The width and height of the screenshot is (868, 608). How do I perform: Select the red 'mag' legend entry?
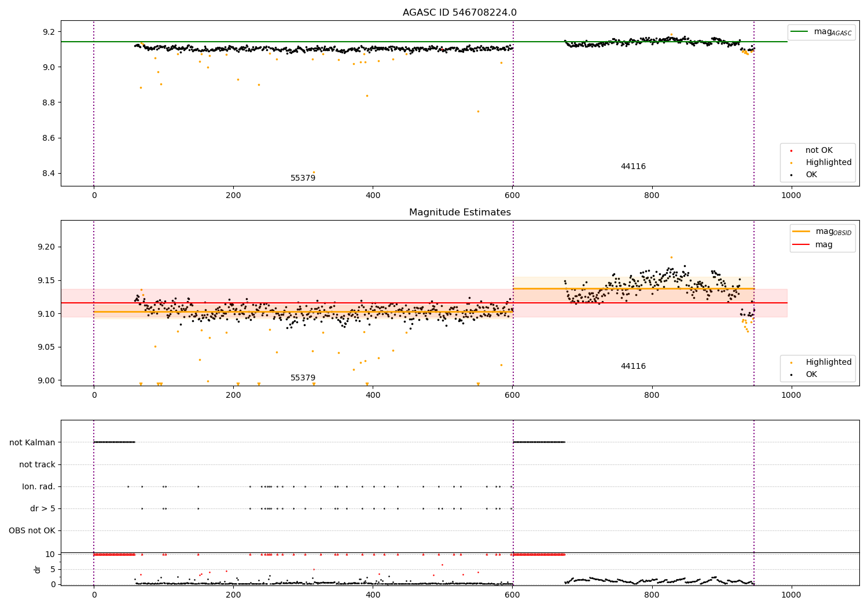pos(812,245)
